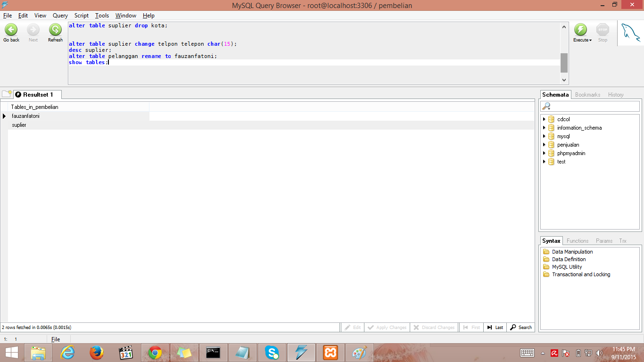Expand the mysql schema node
Screen dimensions: 644x362
pyautogui.click(x=544, y=136)
